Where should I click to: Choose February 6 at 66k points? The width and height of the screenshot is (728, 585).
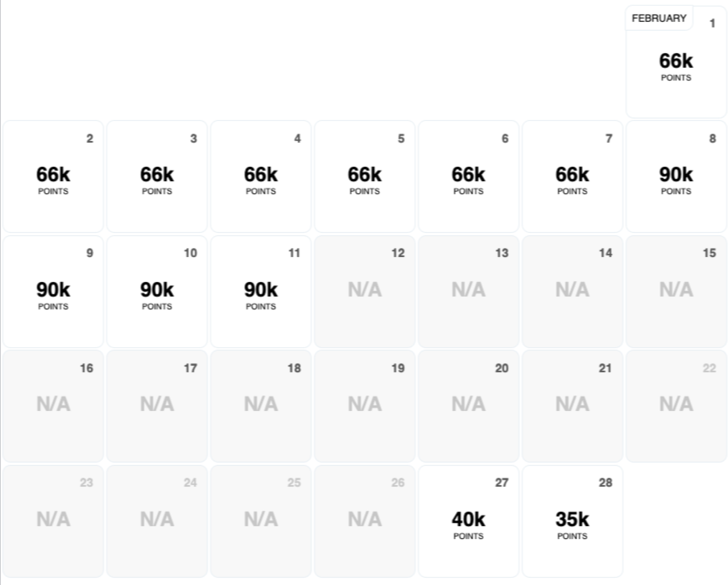(469, 177)
